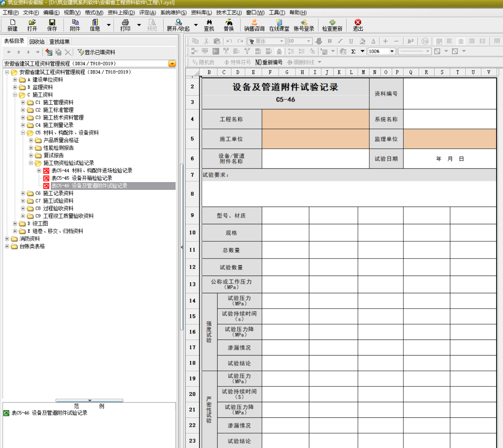Click the 销售咨询 icon
The image size is (503, 448).
coord(254,25)
